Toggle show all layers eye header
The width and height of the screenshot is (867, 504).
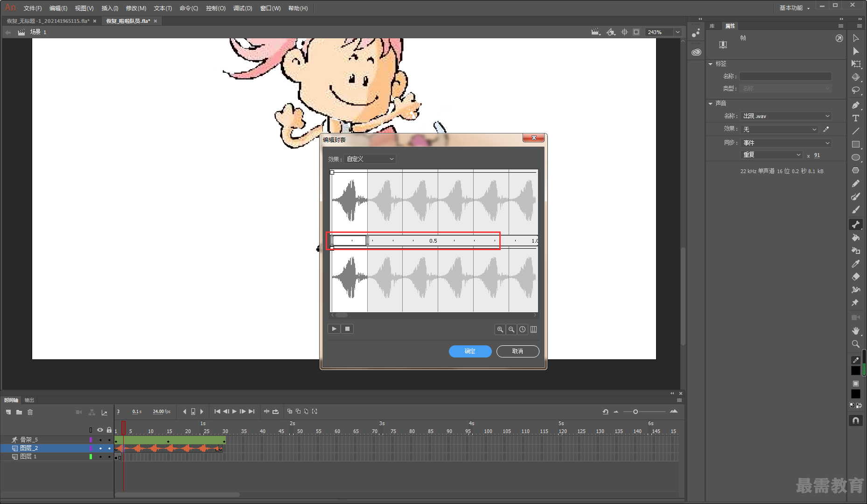[100, 430]
